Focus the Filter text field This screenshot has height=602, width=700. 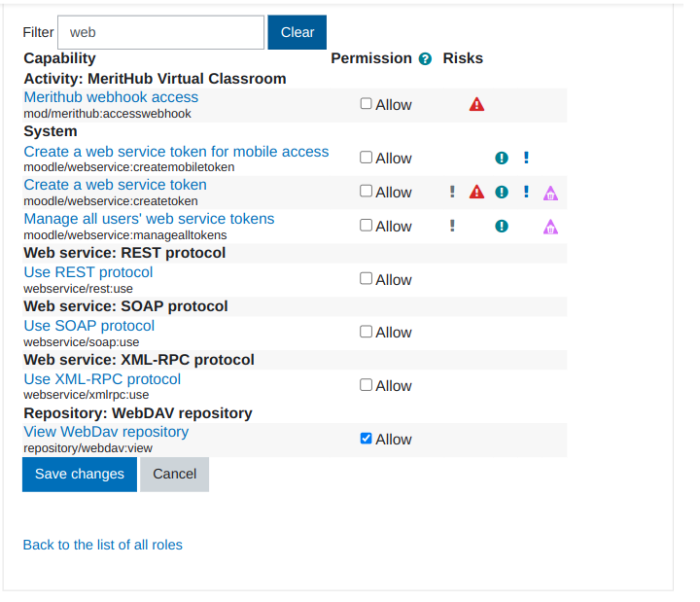coord(160,32)
